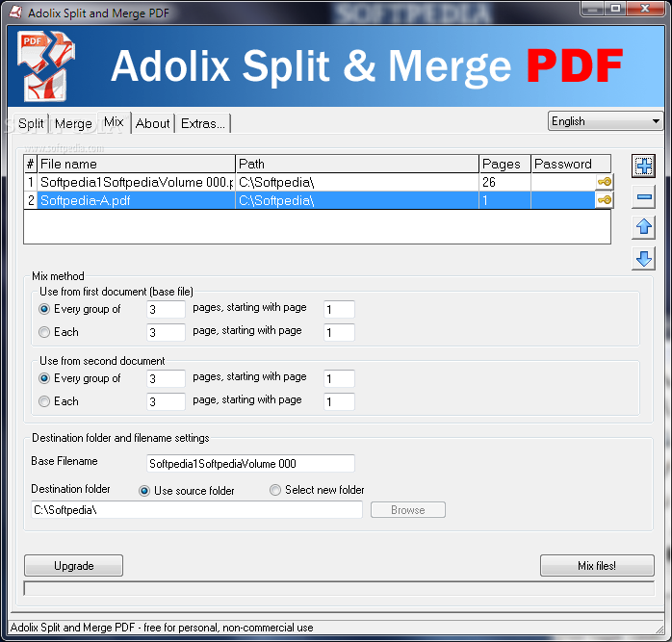This screenshot has width=672, height=642.
Task: Click the disabled Browse button
Action: point(408,510)
